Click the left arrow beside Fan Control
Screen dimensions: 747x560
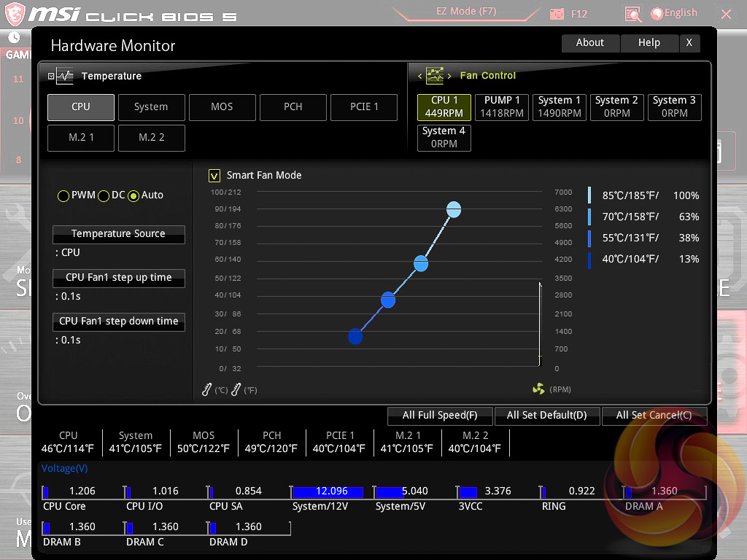[419, 76]
